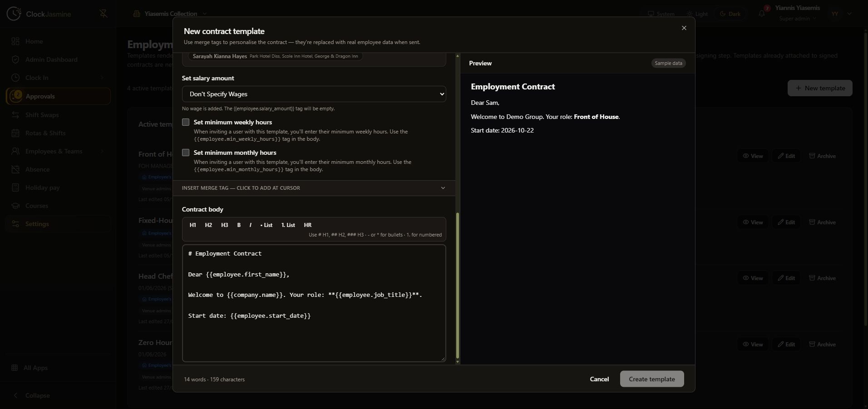Screen dimensions: 868x409
Task: Switch to Light theme
Action: pos(697,14)
